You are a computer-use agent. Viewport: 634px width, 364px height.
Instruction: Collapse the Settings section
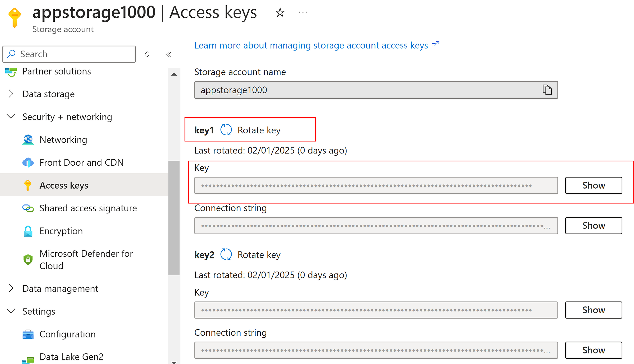click(x=11, y=311)
